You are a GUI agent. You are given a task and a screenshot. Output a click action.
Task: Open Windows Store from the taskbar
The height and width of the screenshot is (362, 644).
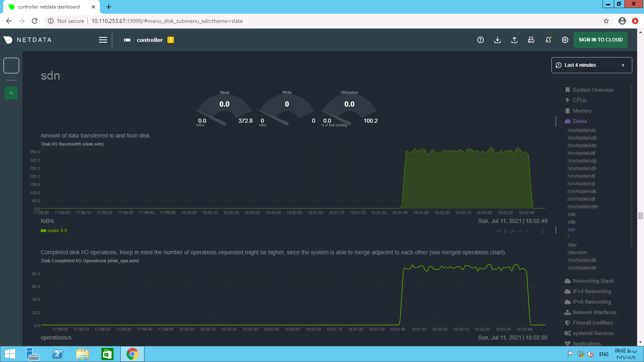(x=107, y=354)
